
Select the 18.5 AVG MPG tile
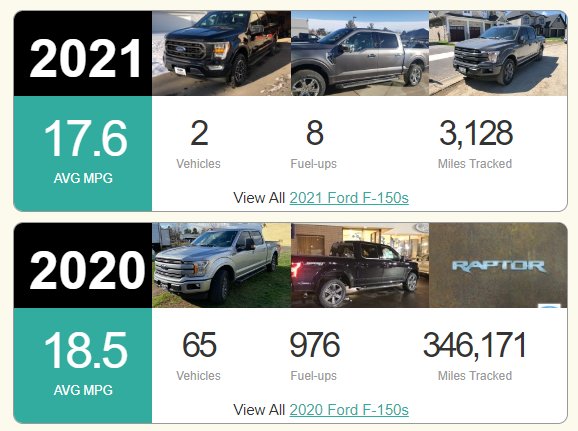83,365
